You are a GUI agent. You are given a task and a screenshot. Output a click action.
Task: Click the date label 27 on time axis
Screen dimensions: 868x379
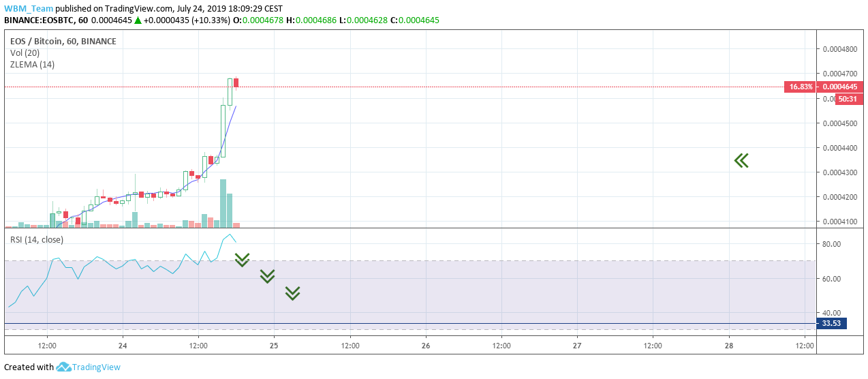(x=577, y=346)
